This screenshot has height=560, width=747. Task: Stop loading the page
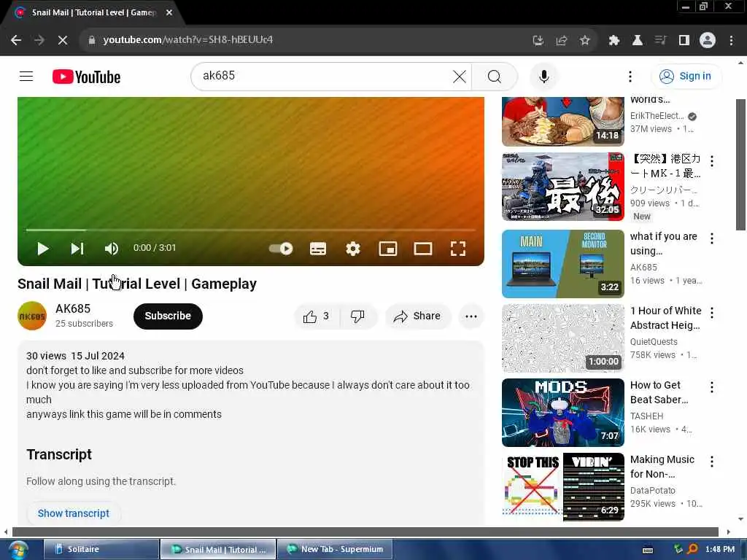(x=63, y=40)
